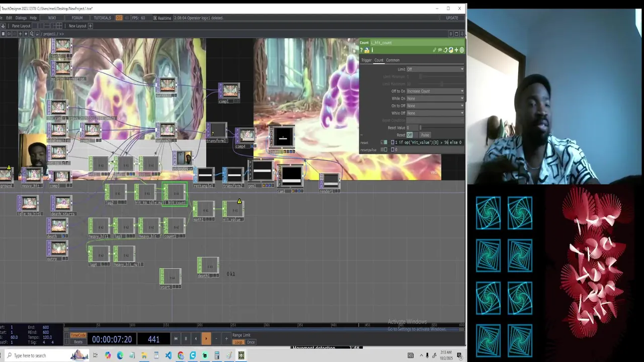Click the plus icon in network path bar
Screen dimensions: 644x362
pyautogui.click(x=20, y=34)
